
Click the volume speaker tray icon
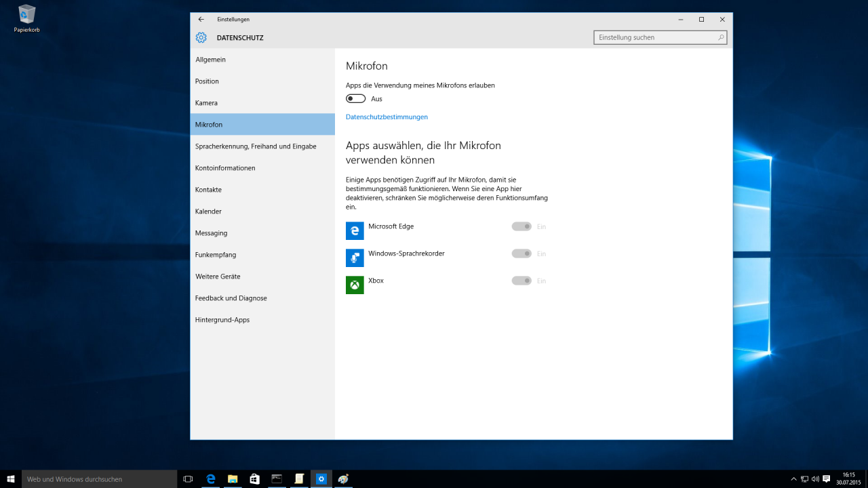pos(815,479)
